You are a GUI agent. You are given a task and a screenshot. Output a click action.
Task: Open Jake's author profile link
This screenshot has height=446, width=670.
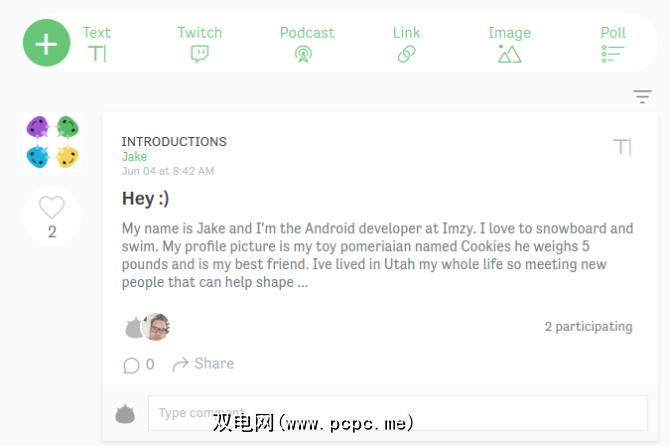(134, 157)
